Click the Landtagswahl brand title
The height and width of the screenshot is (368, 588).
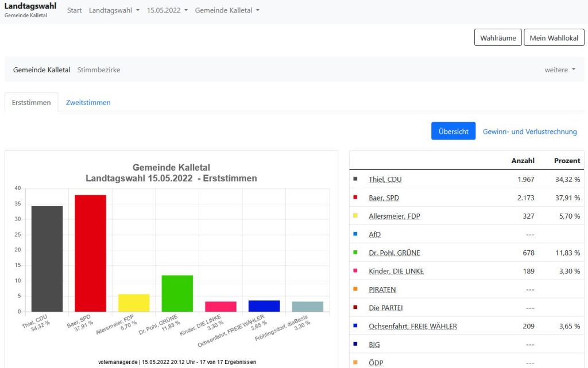pyautogui.click(x=30, y=6)
